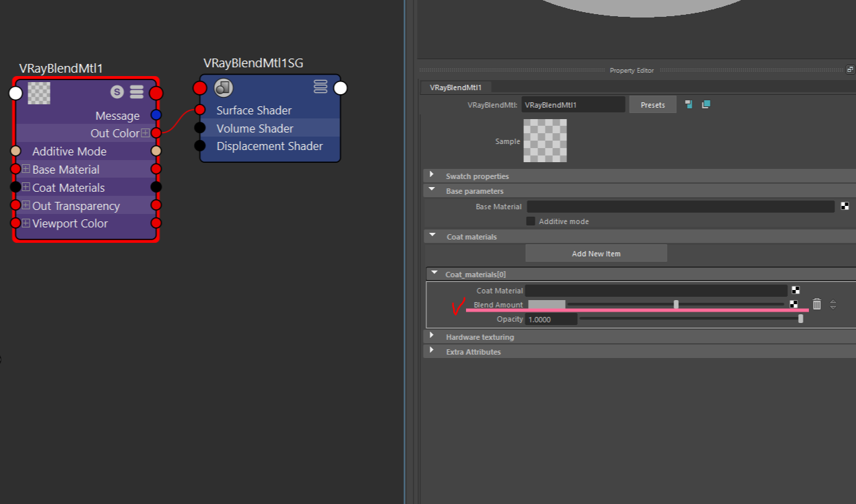The height and width of the screenshot is (504, 856).
Task: Click the VRayBlendMtl1SG node title label
Action: (x=253, y=63)
